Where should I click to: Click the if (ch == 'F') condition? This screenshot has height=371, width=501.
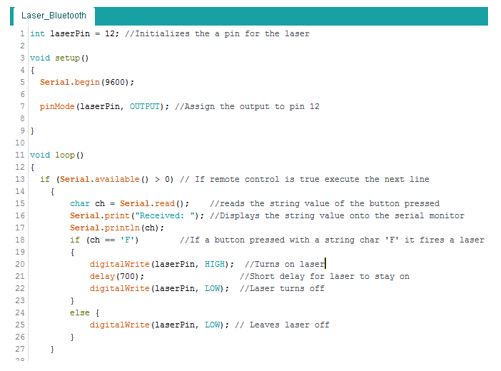click(104, 240)
